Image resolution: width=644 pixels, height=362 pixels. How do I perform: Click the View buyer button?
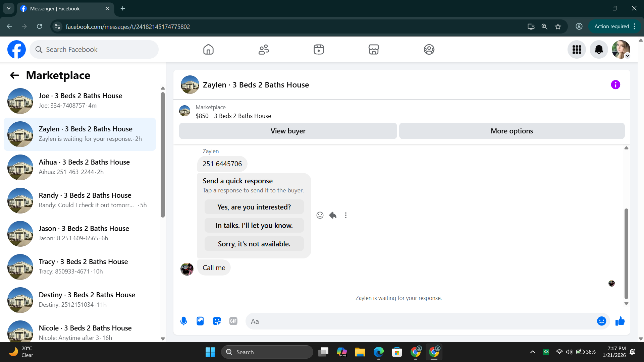[x=288, y=131]
